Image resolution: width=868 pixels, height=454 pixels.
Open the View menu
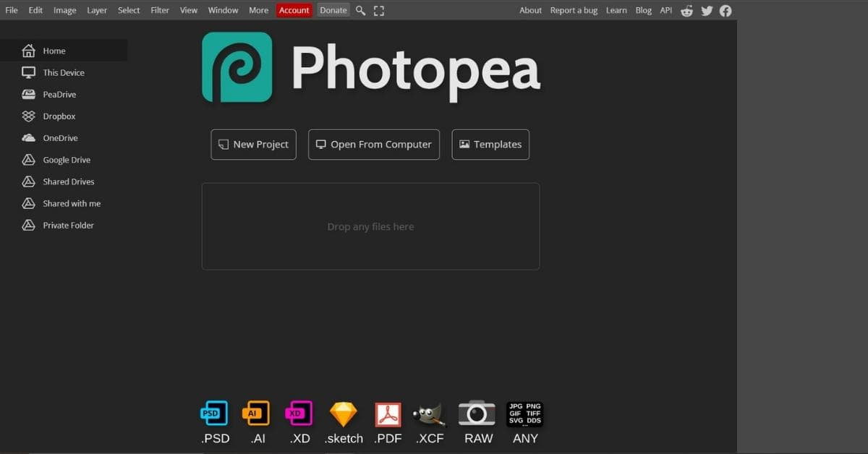(189, 10)
